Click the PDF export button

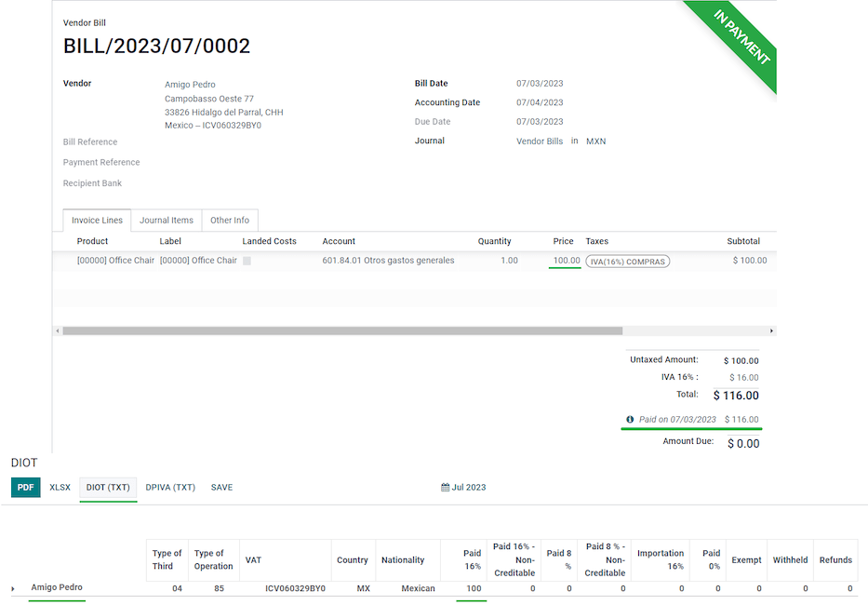point(26,488)
